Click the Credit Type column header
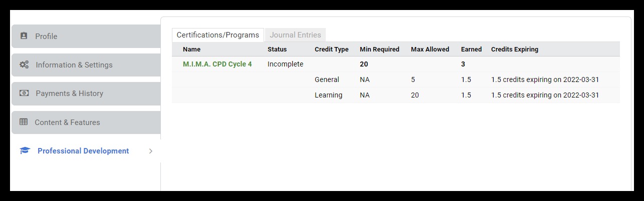644x201 pixels. [x=331, y=49]
